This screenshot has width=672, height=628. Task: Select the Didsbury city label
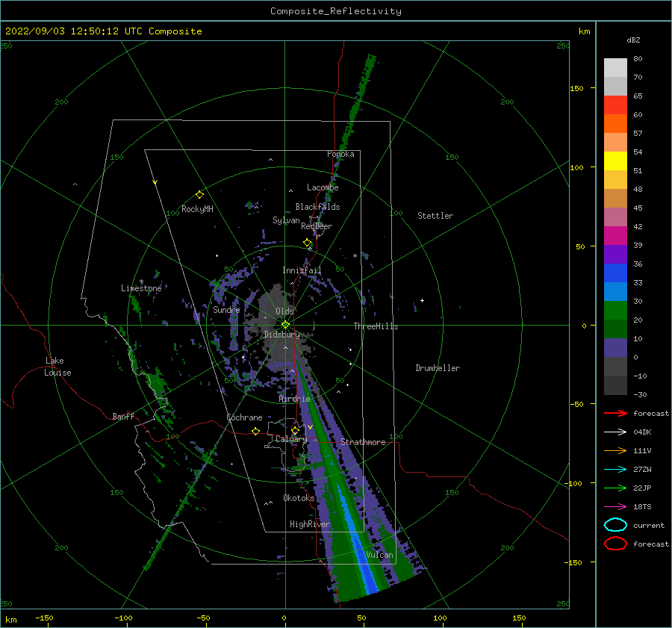point(281,335)
